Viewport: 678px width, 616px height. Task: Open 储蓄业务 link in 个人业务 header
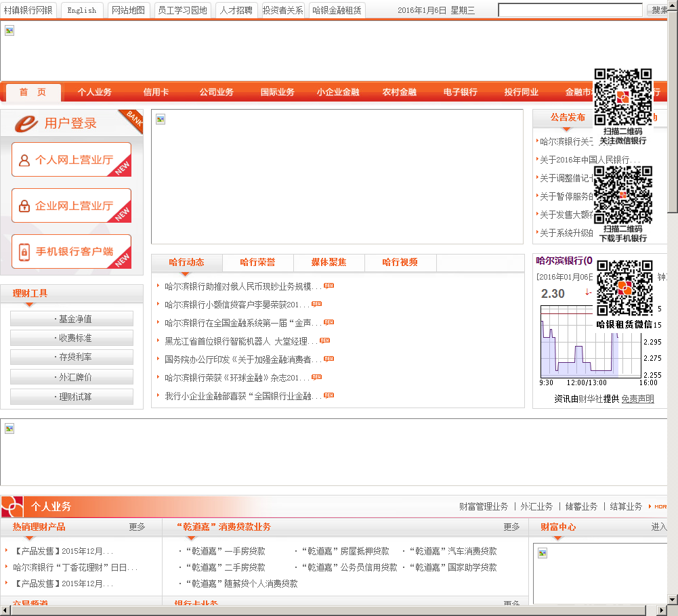coord(581,506)
